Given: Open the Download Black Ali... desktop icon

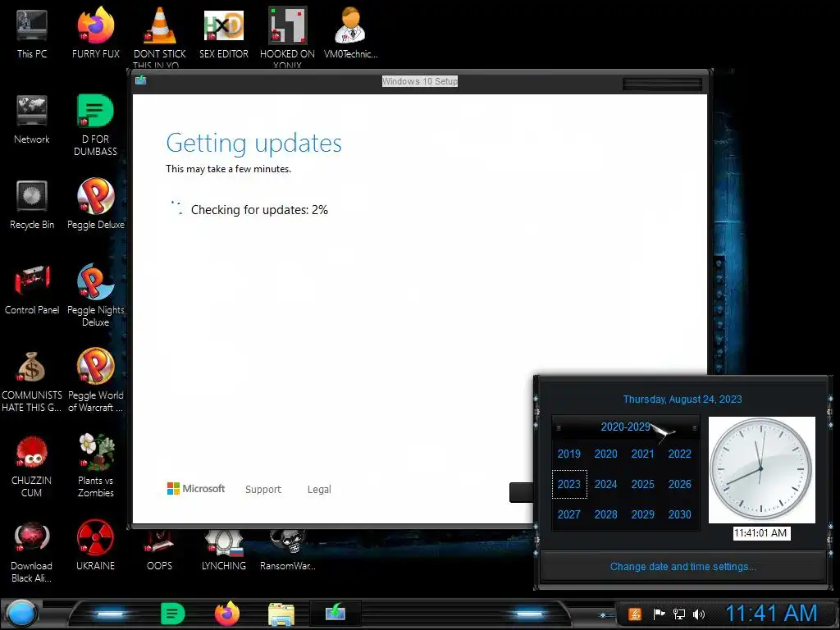Looking at the screenshot, I should click(32, 550).
